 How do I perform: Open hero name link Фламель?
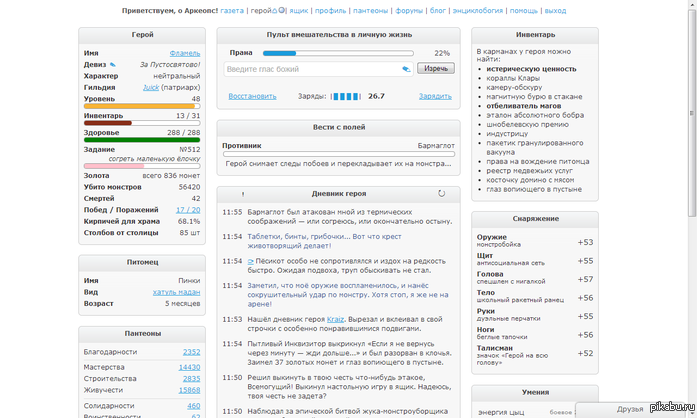click(184, 52)
